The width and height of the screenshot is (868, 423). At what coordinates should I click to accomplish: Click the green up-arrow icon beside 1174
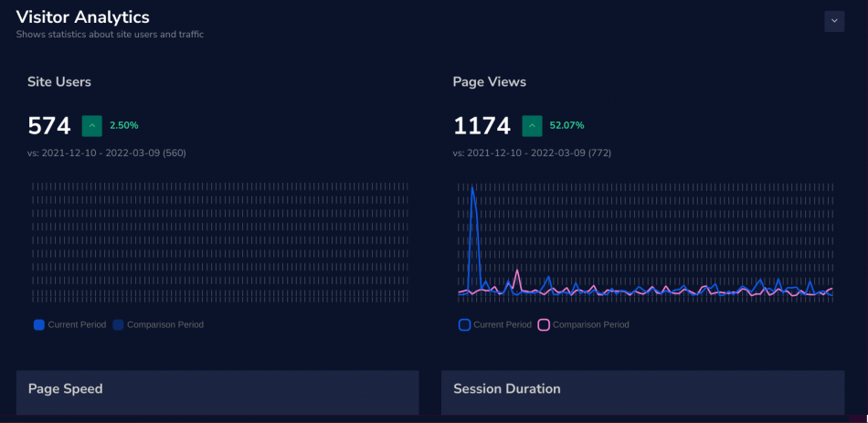pos(532,125)
